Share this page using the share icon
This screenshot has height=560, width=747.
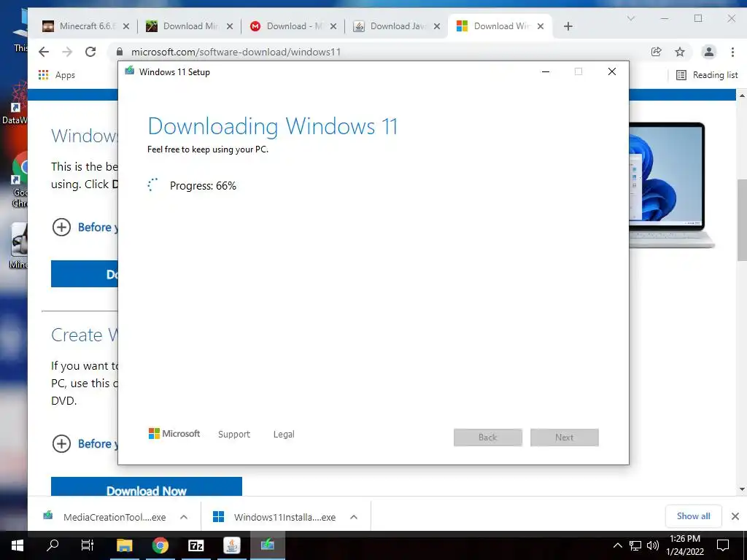(657, 52)
